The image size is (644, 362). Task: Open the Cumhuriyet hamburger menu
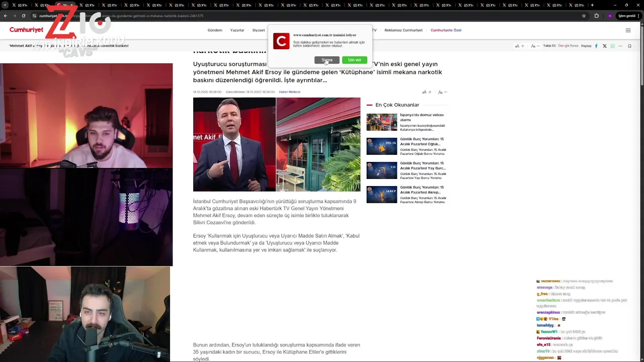pos(628,30)
